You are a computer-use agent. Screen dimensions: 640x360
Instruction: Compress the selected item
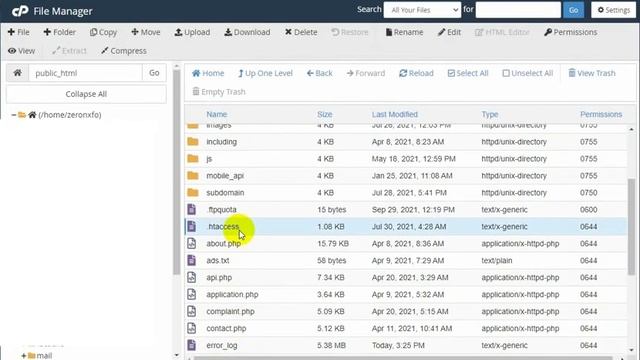click(x=124, y=51)
